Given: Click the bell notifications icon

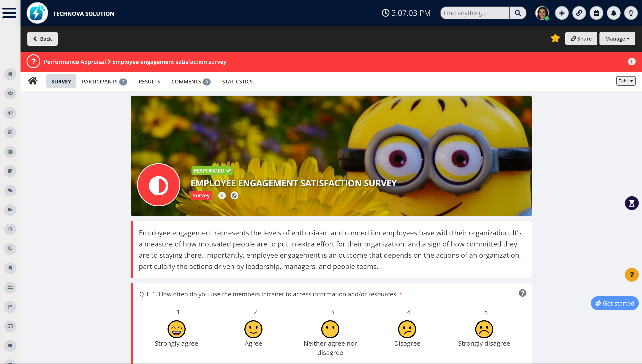Looking at the screenshot, I should [x=614, y=13].
